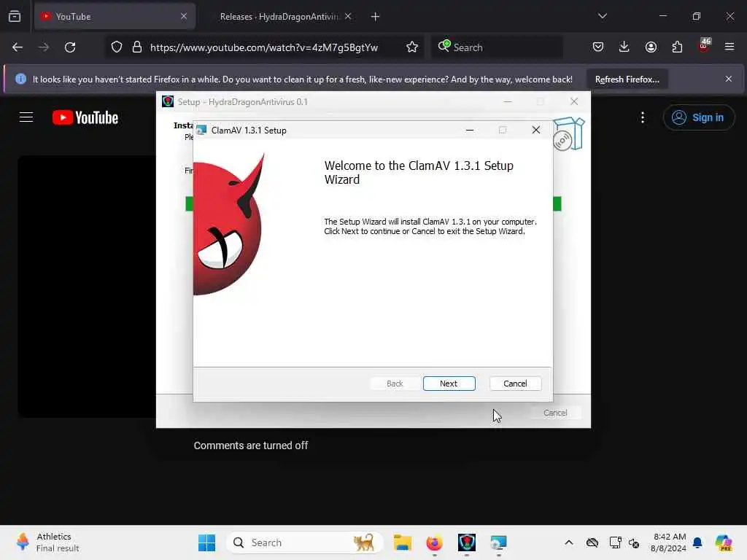The width and height of the screenshot is (747, 560).
Task: Open File Explorer from taskbar
Action: [403, 542]
